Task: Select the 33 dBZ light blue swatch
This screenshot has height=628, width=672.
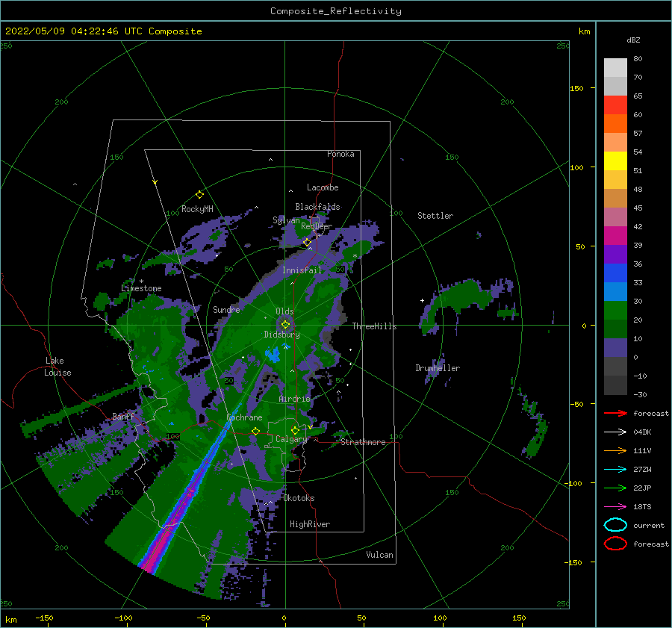Action: point(615,291)
